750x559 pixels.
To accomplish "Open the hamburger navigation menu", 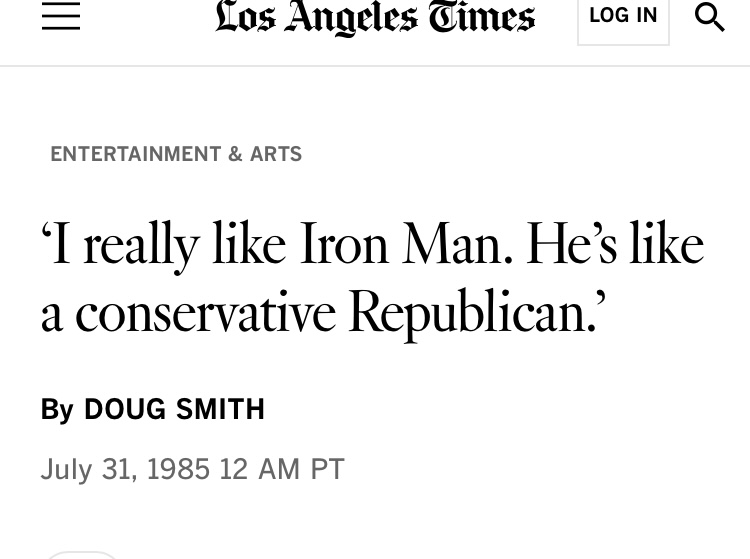I will pos(61,16).
